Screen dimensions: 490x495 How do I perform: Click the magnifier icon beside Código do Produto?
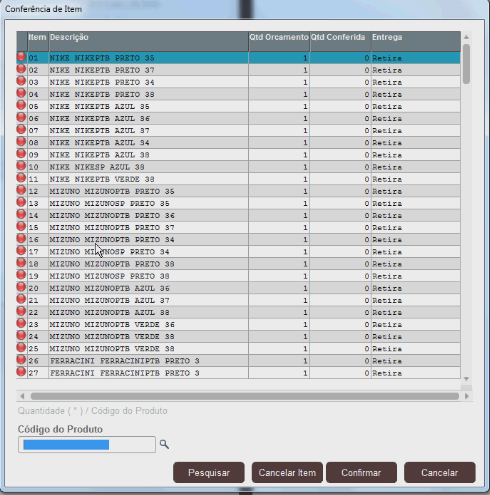(x=164, y=444)
